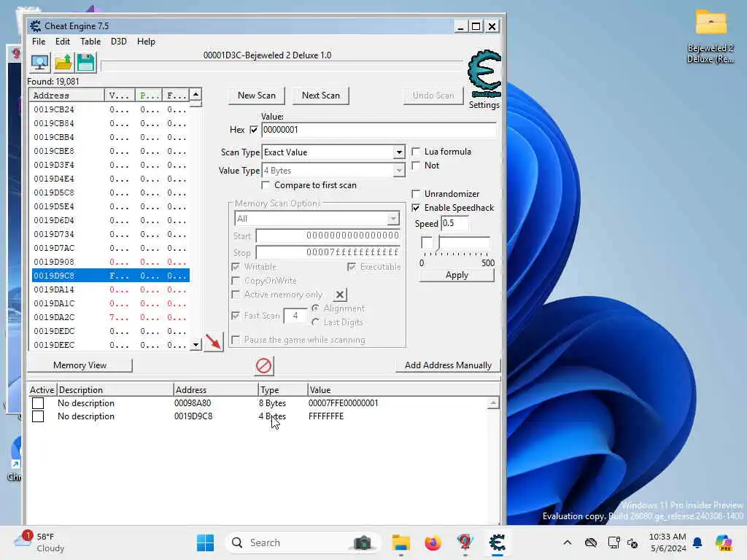Clear Active memory only X button

click(340, 295)
